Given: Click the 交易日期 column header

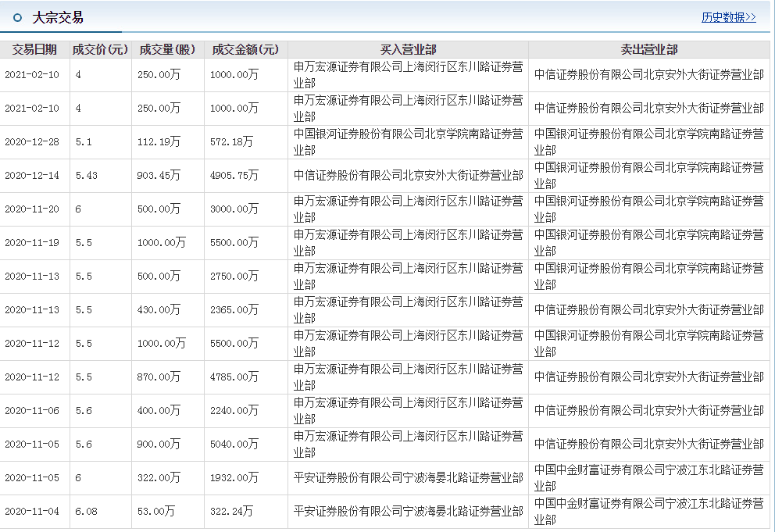Looking at the screenshot, I should click(34, 49).
